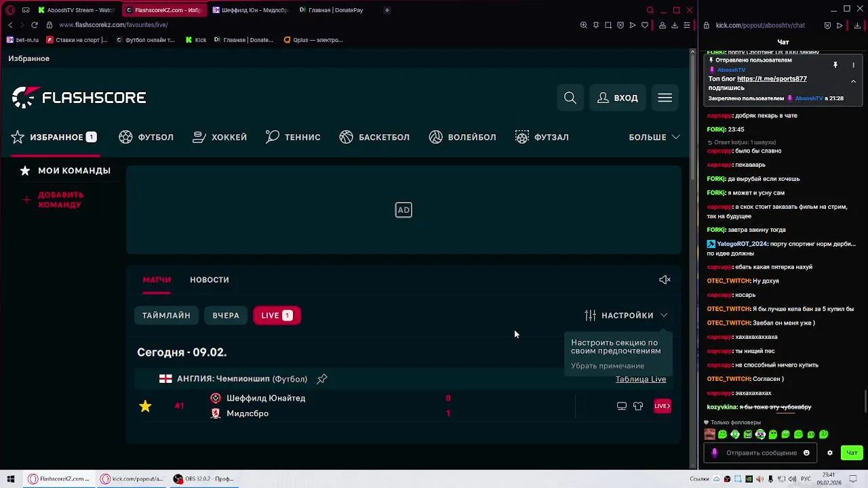Image resolution: width=868 pixels, height=488 pixels.
Task: Open the БАСКЕТБОЛ sport section
Action: (374, 137)
